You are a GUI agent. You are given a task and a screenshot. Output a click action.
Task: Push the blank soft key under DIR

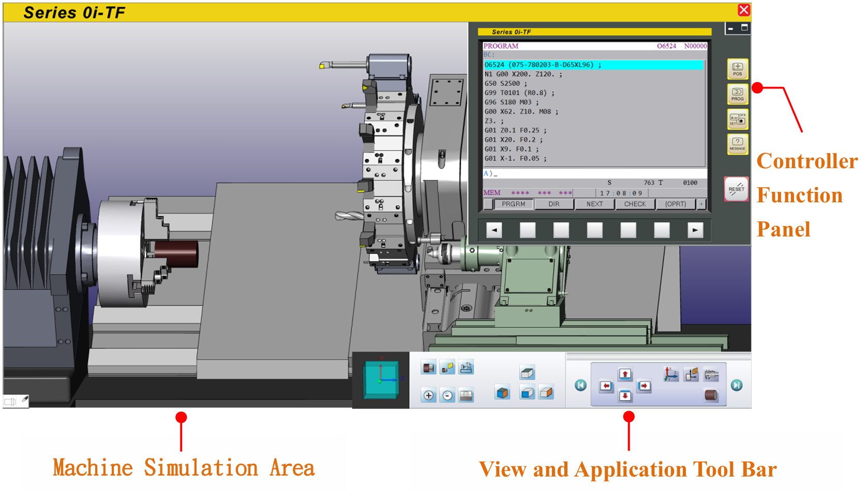(x=561, y=230)
